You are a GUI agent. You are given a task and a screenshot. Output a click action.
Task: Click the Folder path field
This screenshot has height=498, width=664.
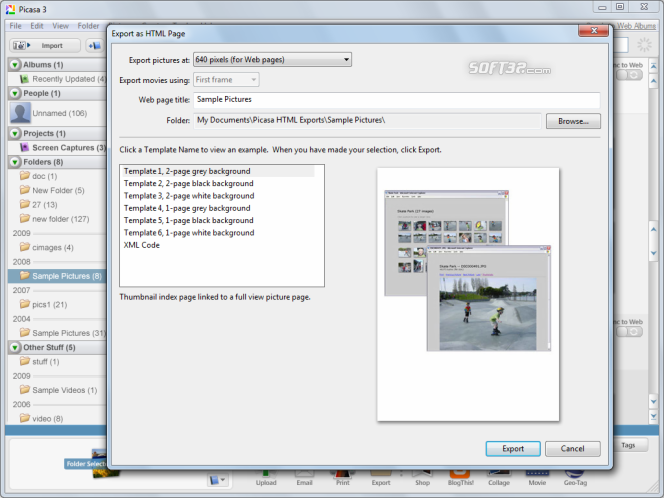pyautogui.click(x=367, y=121)
